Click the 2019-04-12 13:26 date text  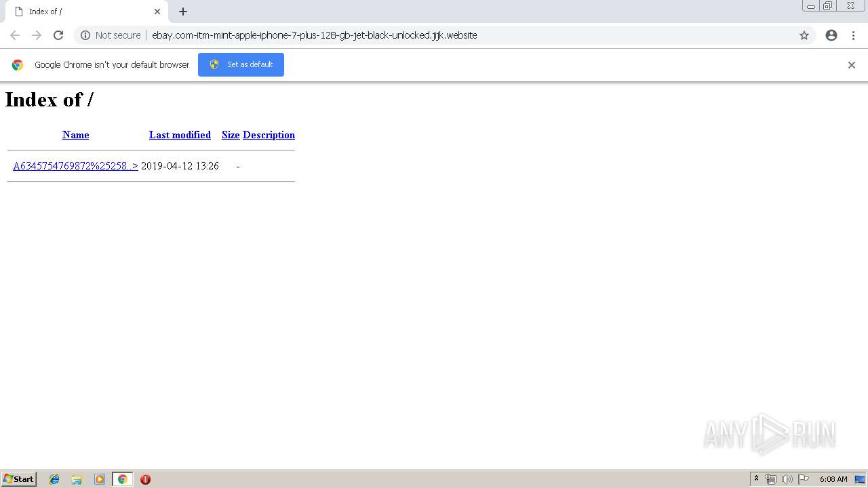click(180, 166)
